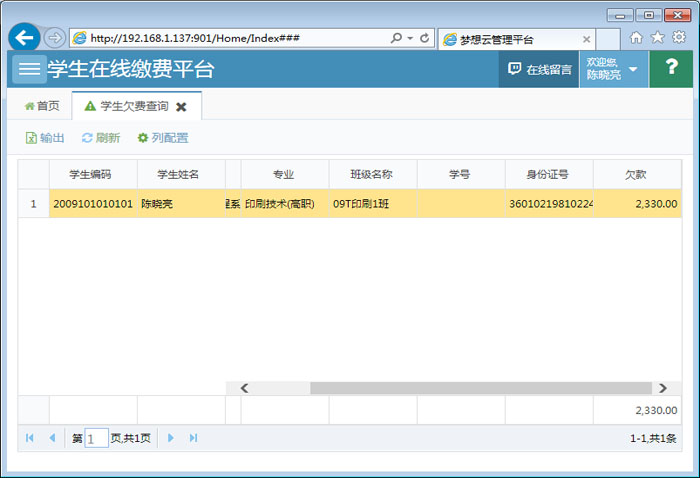Go to the first page of results
The height and width of the screenshot is (478, 700).
point(29,438)
